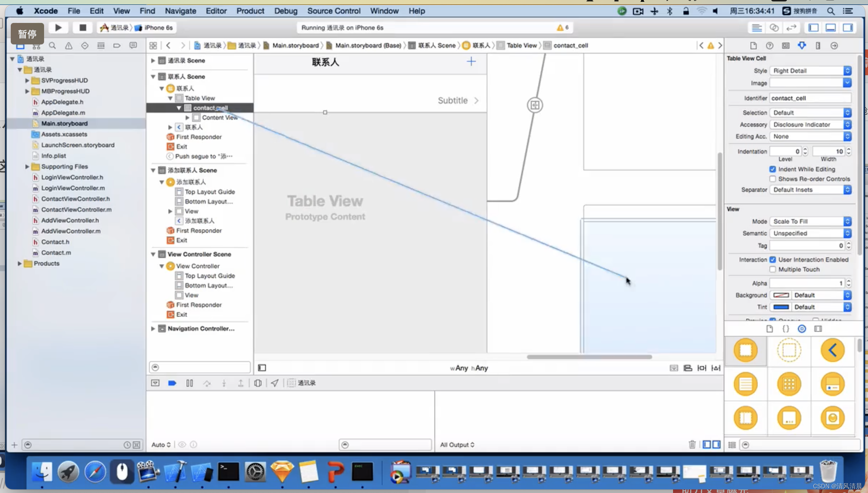
Task: Open the Navigate menu
Action: (180, 11)
